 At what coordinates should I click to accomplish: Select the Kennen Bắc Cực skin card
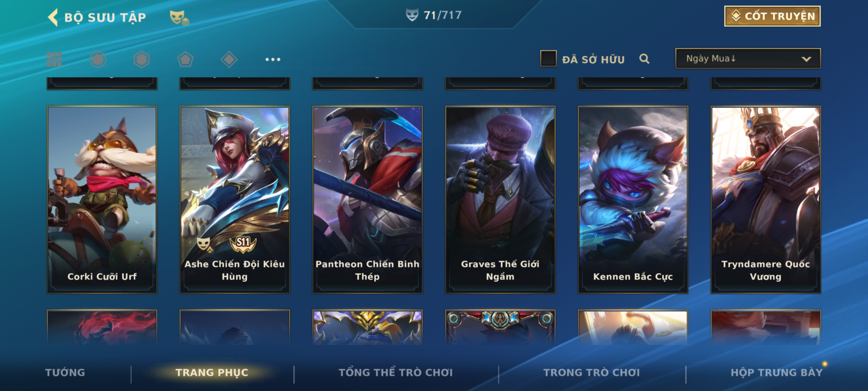click(633, 199)
